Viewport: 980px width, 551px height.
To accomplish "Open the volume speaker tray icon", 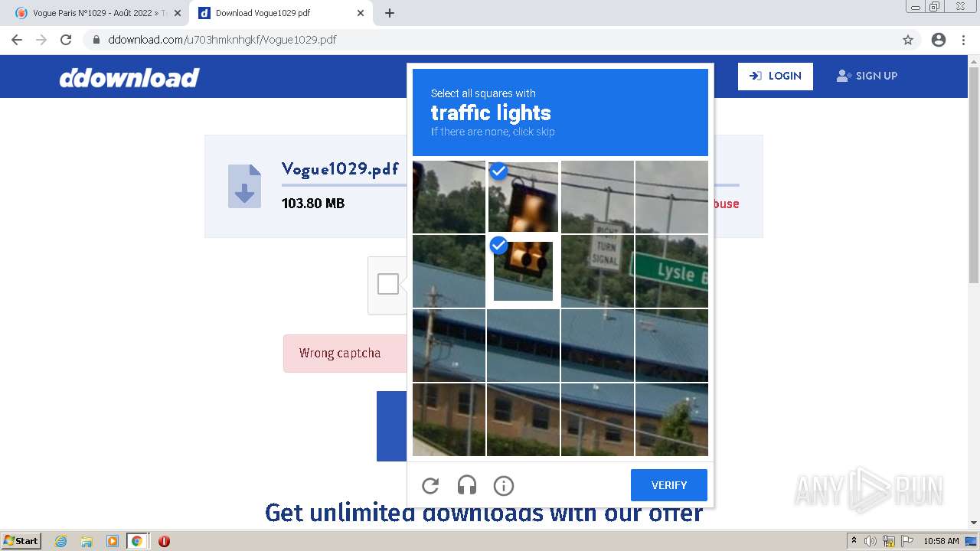I will click(x=871, y=541).
